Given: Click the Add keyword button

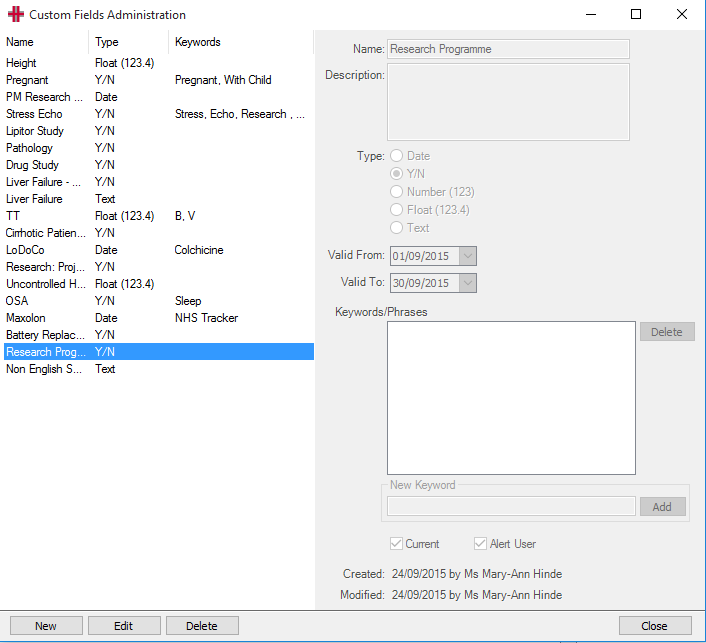Looking at the screenshot, I should pos(662,507).
